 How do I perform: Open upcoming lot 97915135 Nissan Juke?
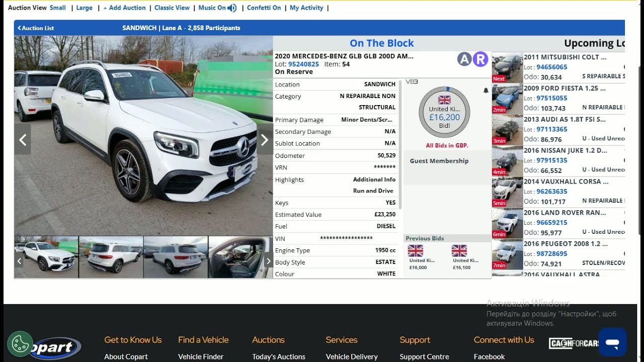click(x=552, y=161)
